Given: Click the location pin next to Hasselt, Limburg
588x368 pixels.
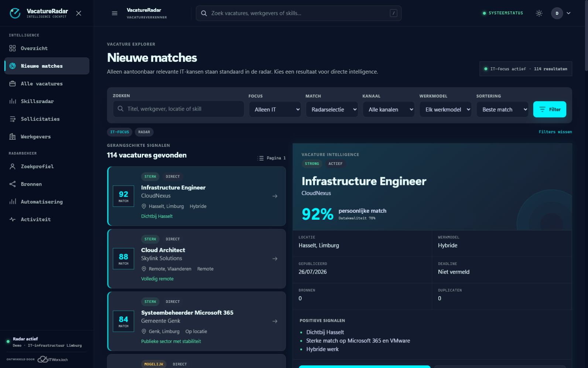Looking at the screenshot, I should [x=144, y=206].
